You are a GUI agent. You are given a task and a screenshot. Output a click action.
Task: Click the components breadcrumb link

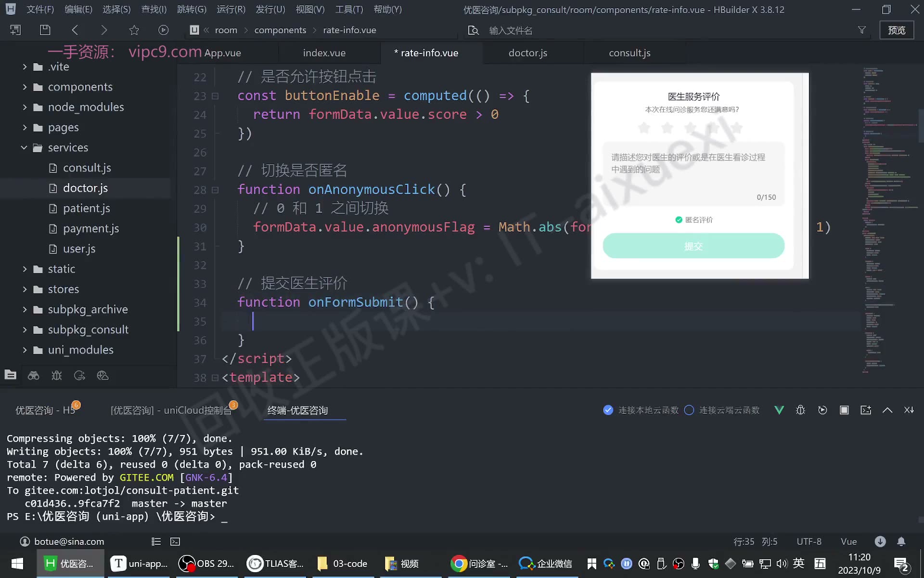(x=280, y=30)
